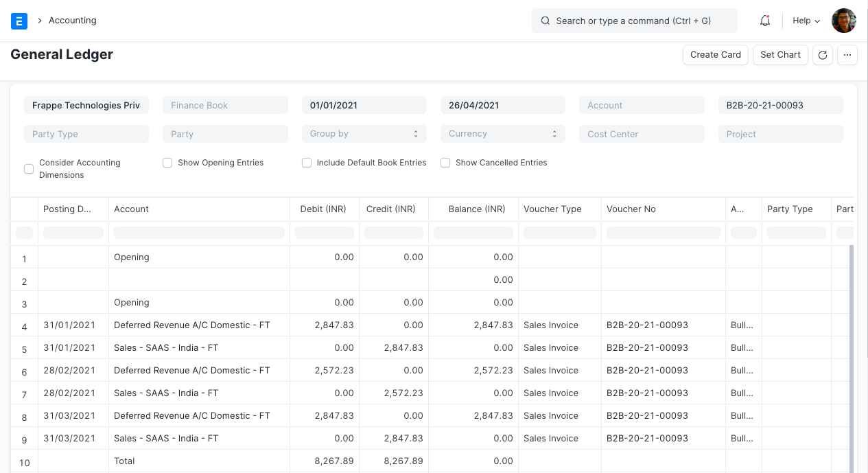This screenshot has width=868, height=473.
Task: Refresh the General Ledger report
Action: point(822,55)
